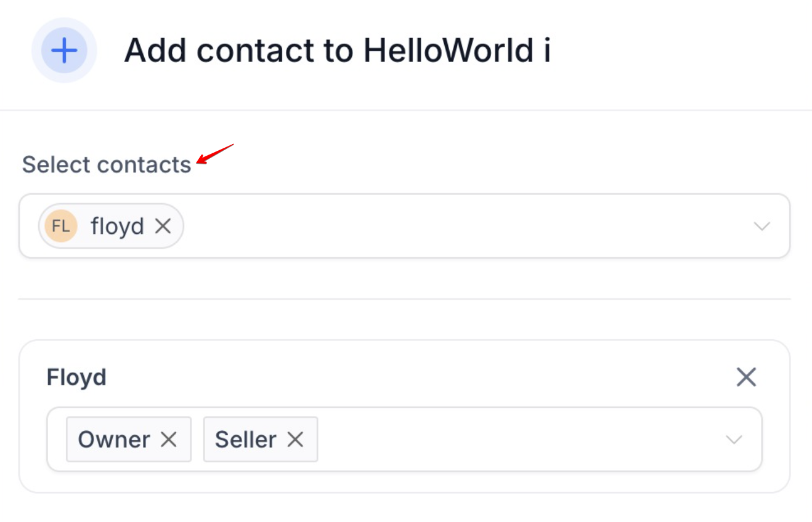Screen dimensions: 812x522
Task: Click the Owner tag label
Action: point(114,440)
